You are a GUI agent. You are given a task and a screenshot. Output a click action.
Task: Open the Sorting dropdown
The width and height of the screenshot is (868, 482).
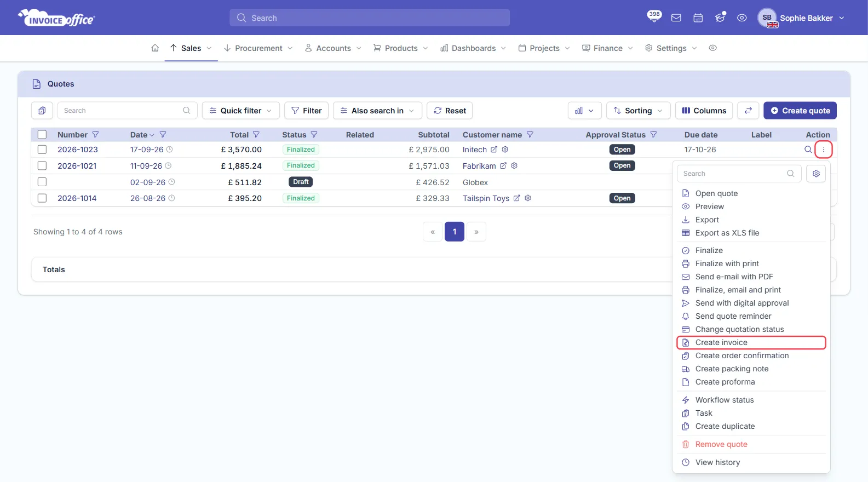click(x=639, y=111)
